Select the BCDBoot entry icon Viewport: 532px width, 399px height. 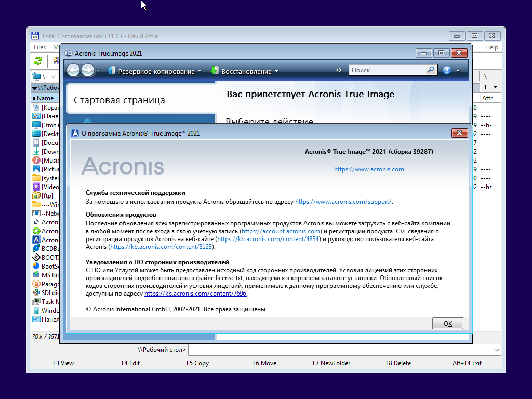pyautogui.click(x=36, y=249)
